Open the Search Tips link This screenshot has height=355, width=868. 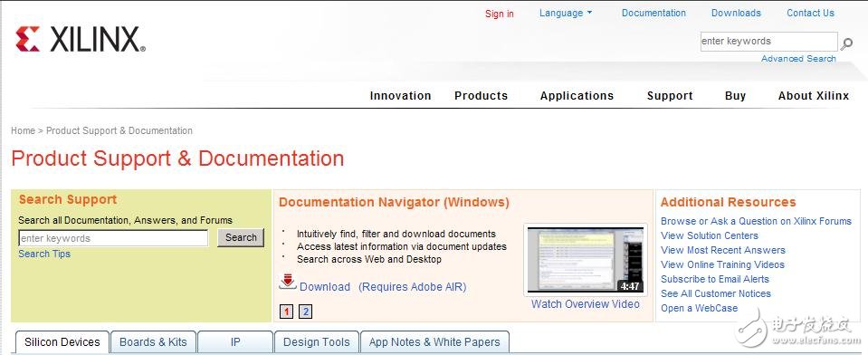coord(44,254)
